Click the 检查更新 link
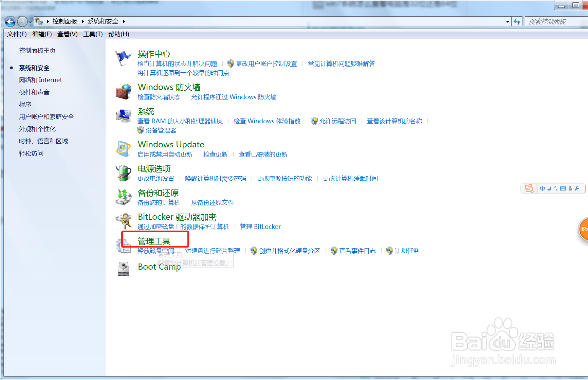The width and height of the screenshot is (588, 380). (216, 155)
